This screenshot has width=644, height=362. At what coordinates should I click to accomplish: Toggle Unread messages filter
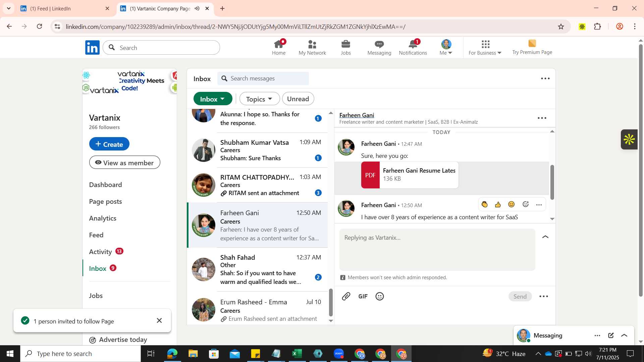coord(298,99)
